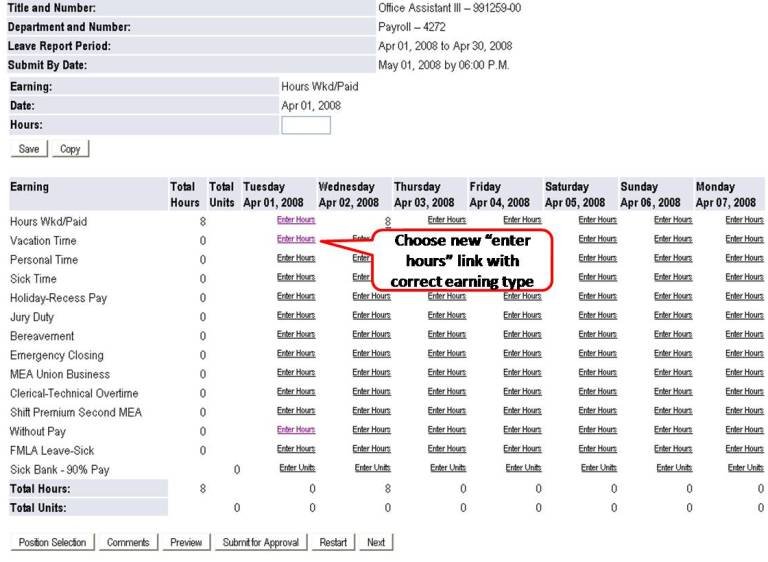Enter Hours for FMLA Leave-Sick on Thursday
This screenshot has width=768, height=562.
pos(447,449)
